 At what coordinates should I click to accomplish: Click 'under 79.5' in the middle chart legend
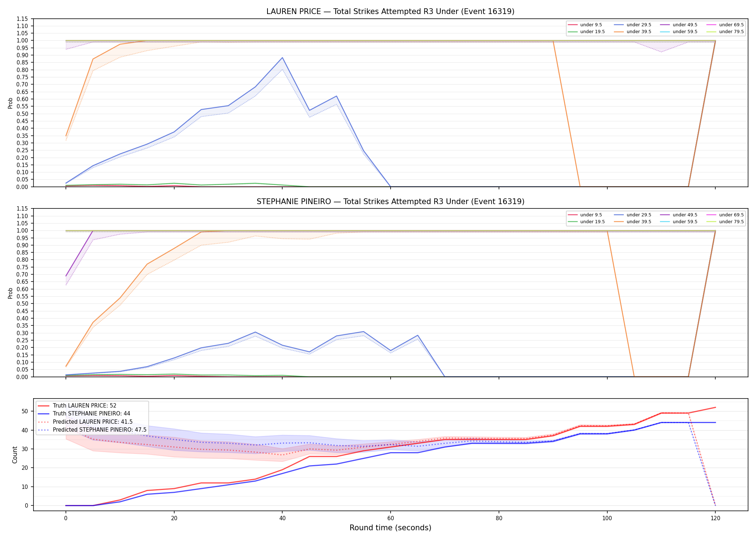point(731,222)
